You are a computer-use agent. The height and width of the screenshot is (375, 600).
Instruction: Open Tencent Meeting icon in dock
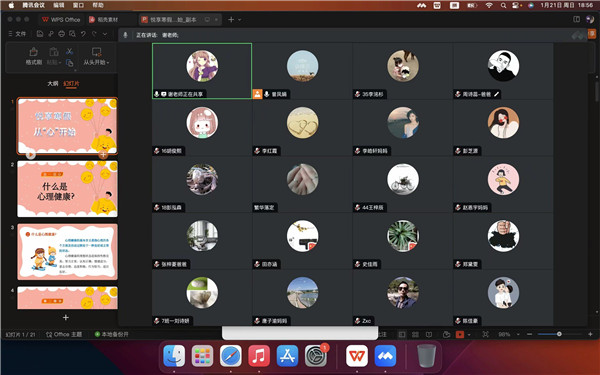(385, 355)
